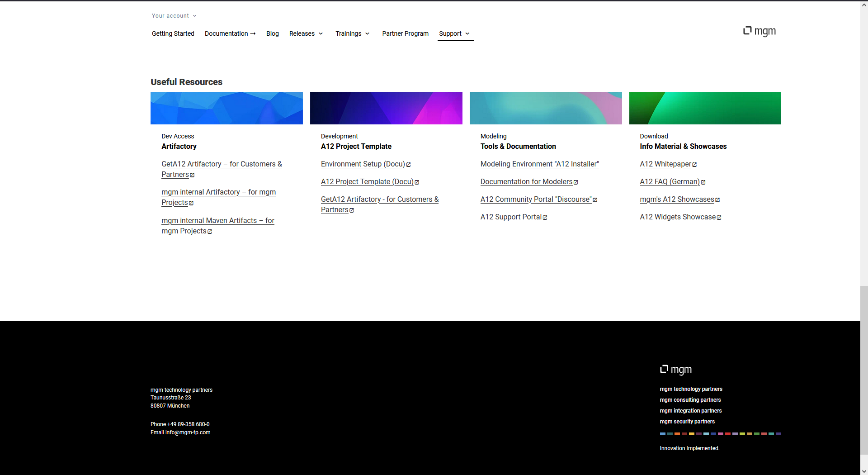868x475 pixels.
Task: Click external-link icon beside A12 Community Portal
Action: 595,200
